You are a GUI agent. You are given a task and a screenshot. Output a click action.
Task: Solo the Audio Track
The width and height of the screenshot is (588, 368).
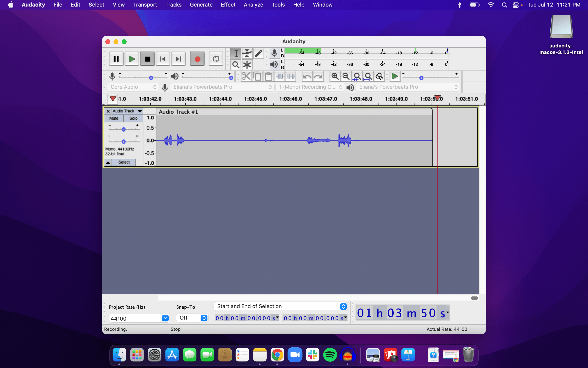[133, 118]
